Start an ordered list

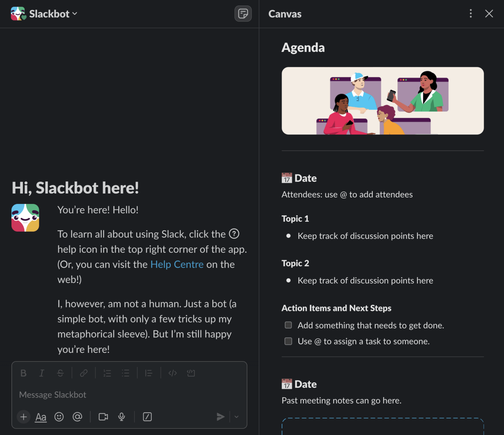point(107,373)
